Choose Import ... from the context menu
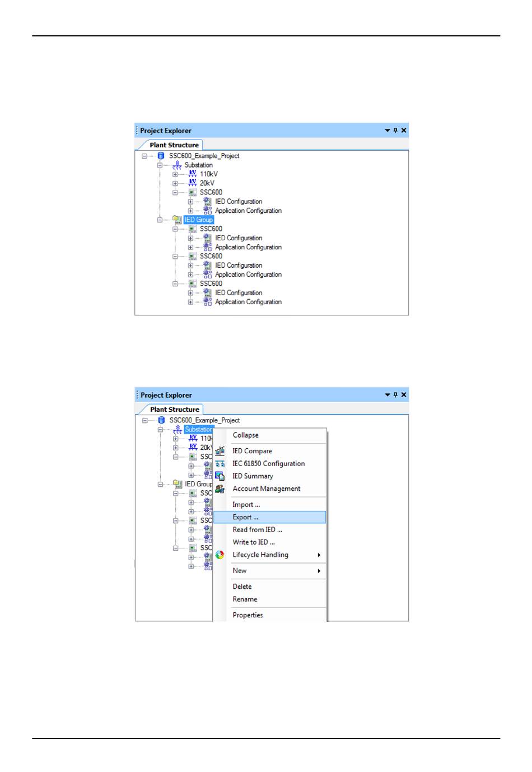 (x=270, y=505)
